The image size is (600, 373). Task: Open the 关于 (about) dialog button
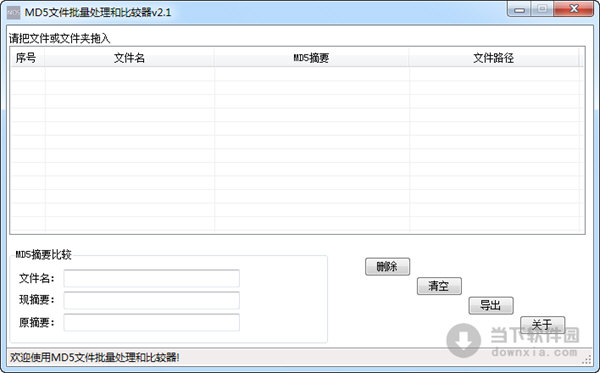click(542, 325)
